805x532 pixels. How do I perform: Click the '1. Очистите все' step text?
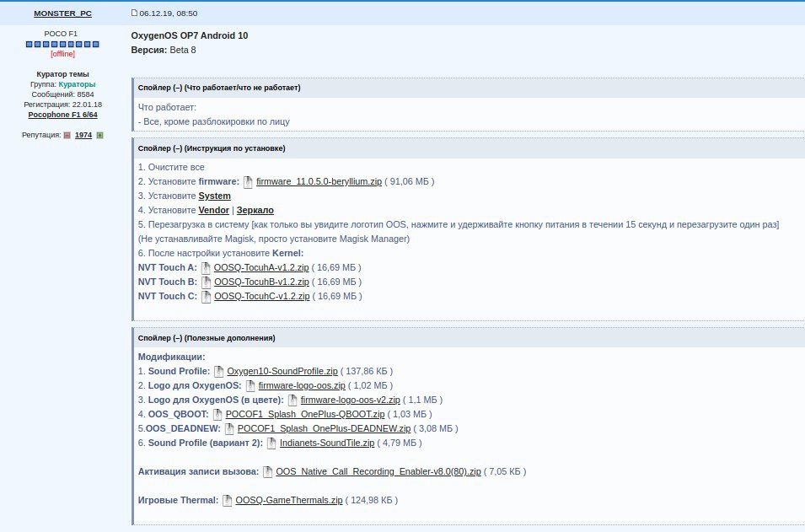point(171,168)
